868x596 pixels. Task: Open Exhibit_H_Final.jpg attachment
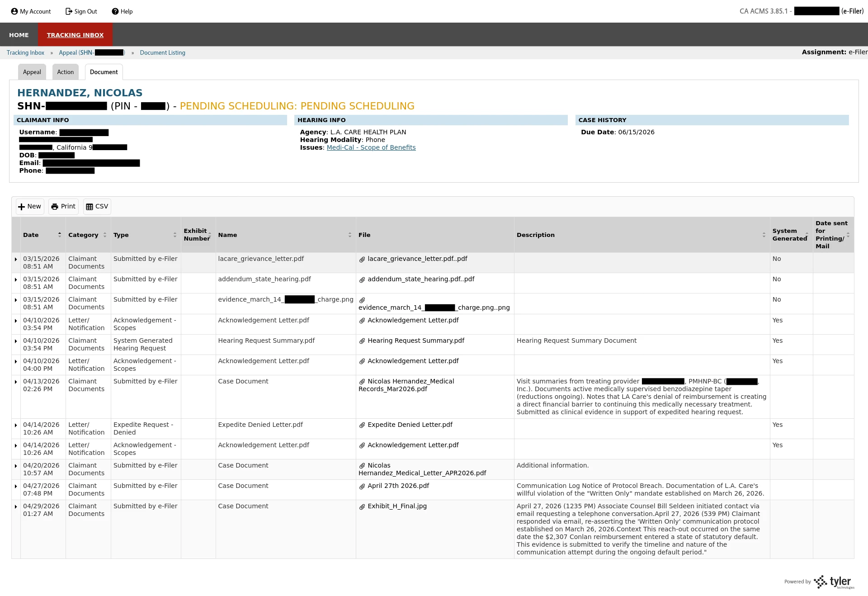pyautogui.click(x=396, y=506)
